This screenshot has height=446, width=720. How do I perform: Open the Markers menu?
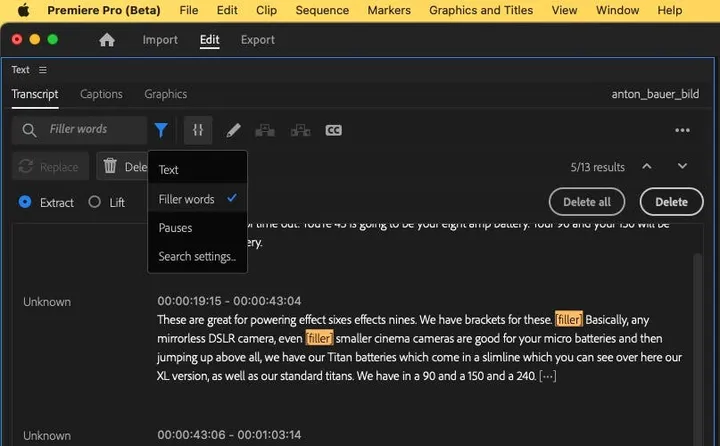tap(389, 10)
